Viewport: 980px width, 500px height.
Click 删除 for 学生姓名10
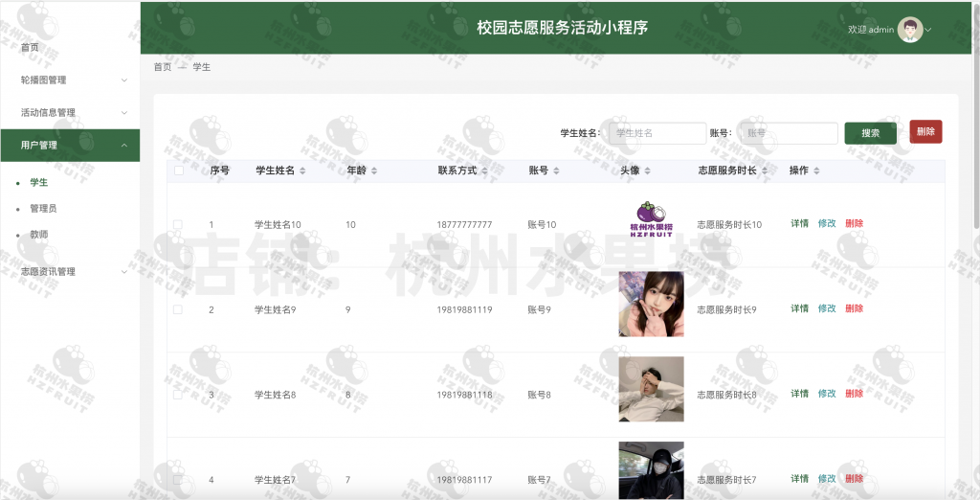point(855,223)
